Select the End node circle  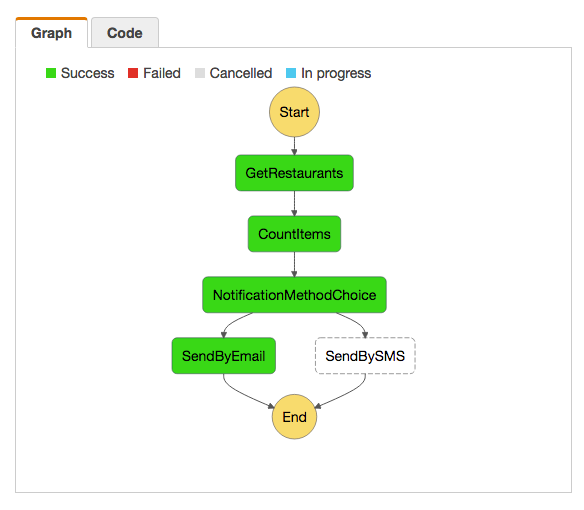tap(294, 416)
